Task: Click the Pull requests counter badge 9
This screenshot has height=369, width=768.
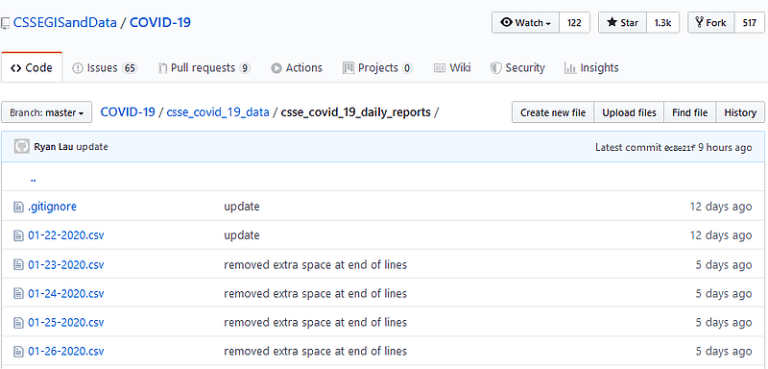Action: pyautogui.click(x=245, y=68)
